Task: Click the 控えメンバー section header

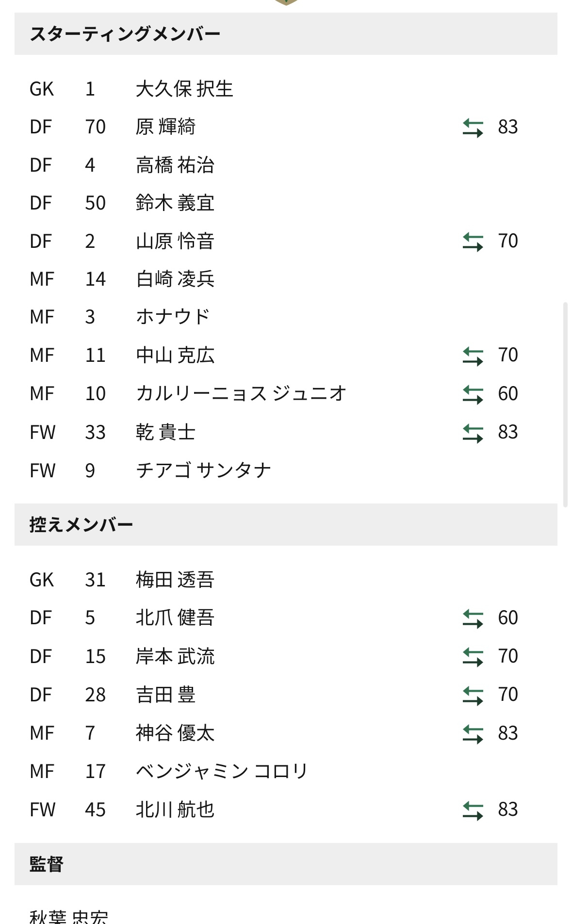Action: [x=286, y=524]
